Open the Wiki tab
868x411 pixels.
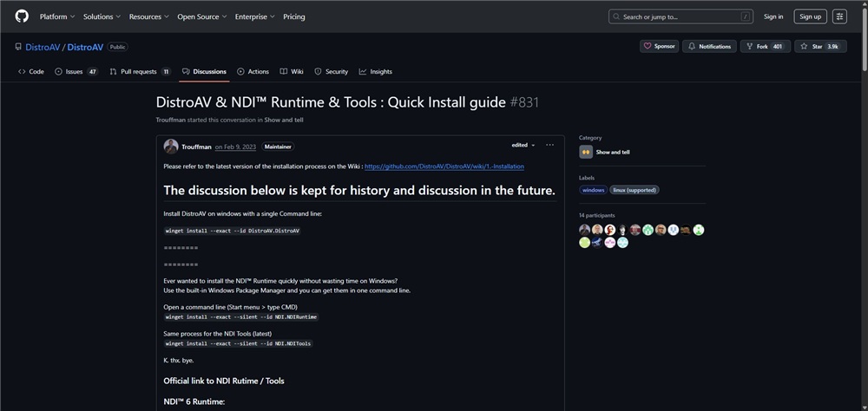coord(292,71)
